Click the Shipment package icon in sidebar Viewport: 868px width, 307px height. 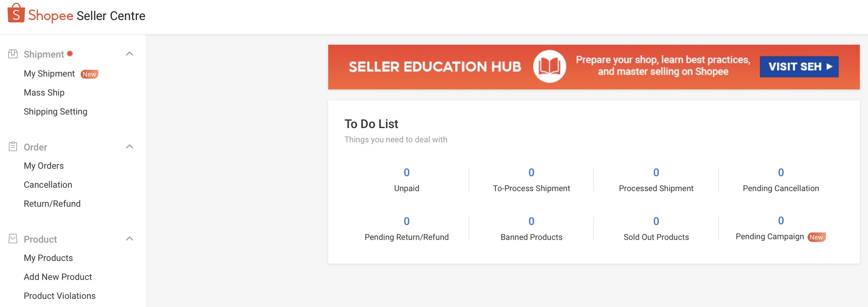13,54
